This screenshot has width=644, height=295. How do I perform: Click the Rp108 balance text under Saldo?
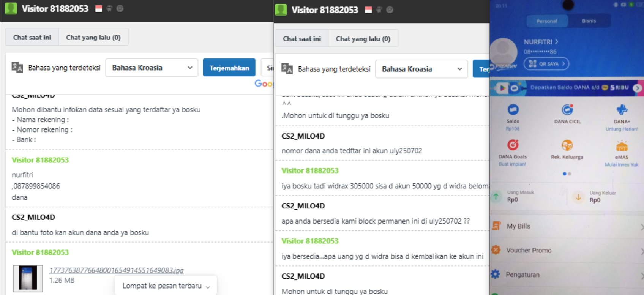pos(513,129)
